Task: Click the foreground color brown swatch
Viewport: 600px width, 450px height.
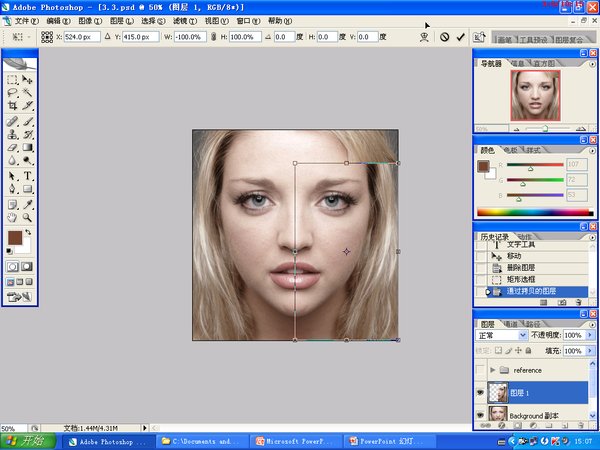Action: 14,238
